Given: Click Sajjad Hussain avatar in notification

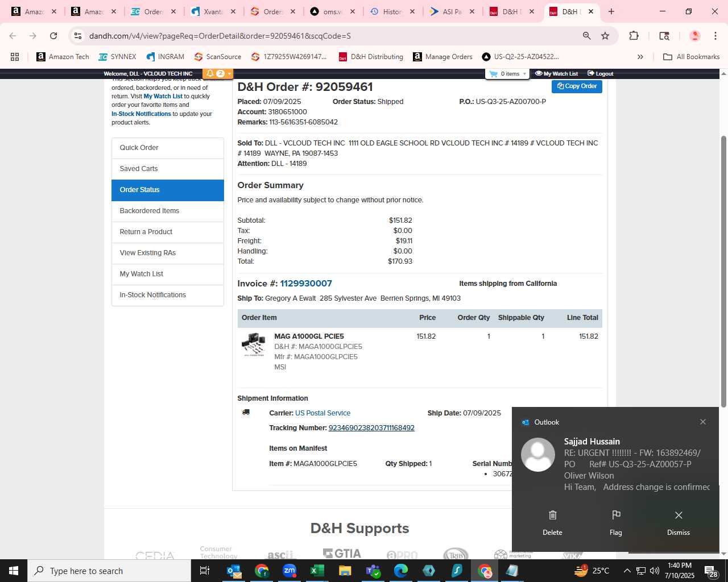Looking at the screenshot, I should 538,455.
